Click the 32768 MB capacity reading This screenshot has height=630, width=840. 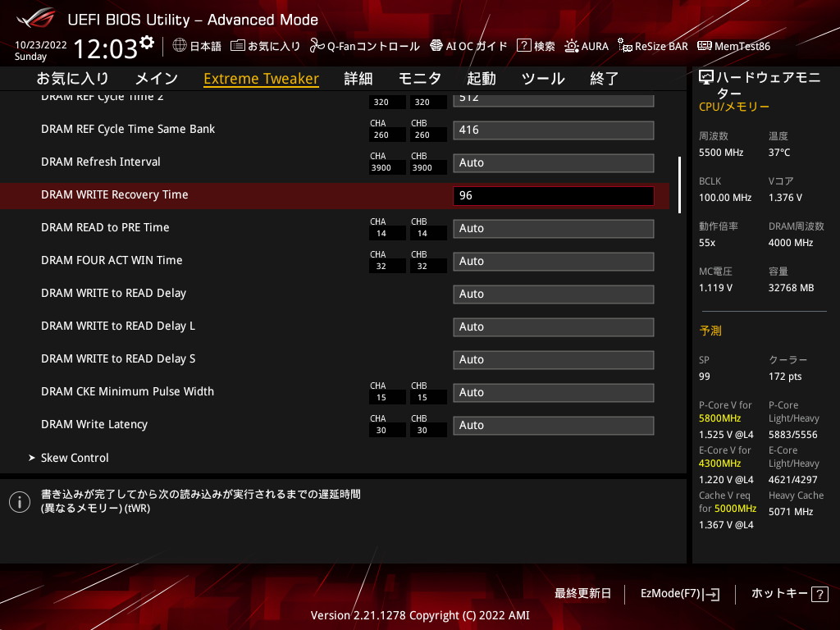792,288
